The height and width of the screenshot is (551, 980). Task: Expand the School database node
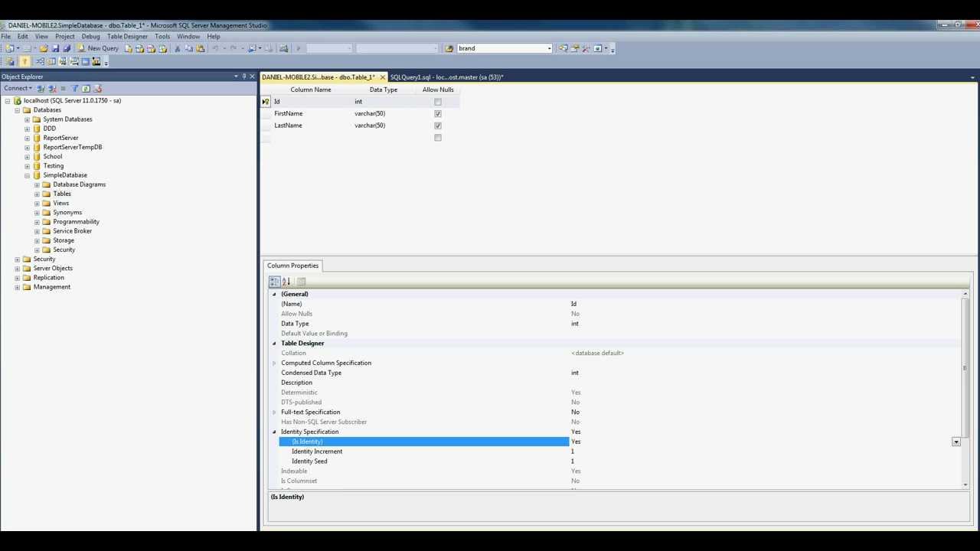tap(27, 157)
